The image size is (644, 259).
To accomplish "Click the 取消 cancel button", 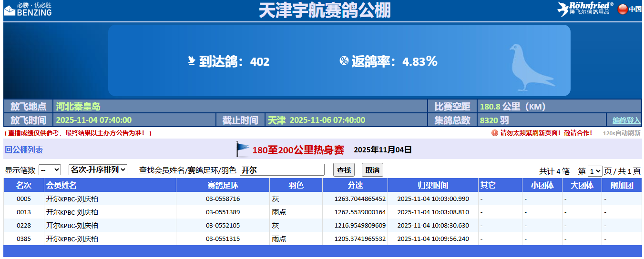I will tap(372, 170).
